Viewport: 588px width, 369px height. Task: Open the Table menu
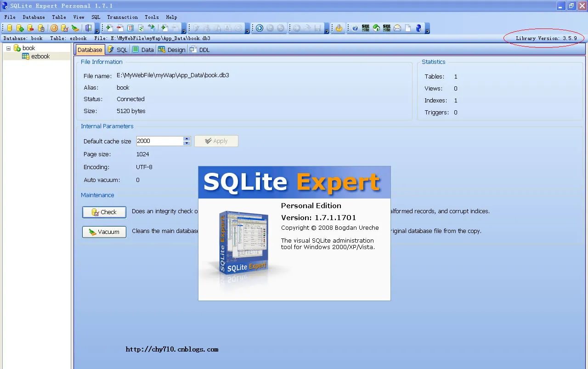click(x=59, y=17)
